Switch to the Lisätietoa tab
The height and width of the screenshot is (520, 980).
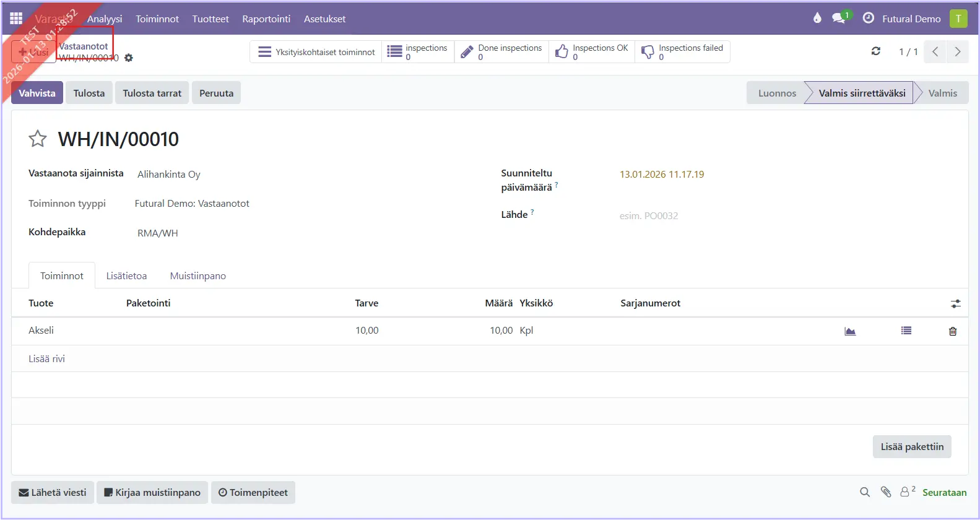[x=126, y=275]
